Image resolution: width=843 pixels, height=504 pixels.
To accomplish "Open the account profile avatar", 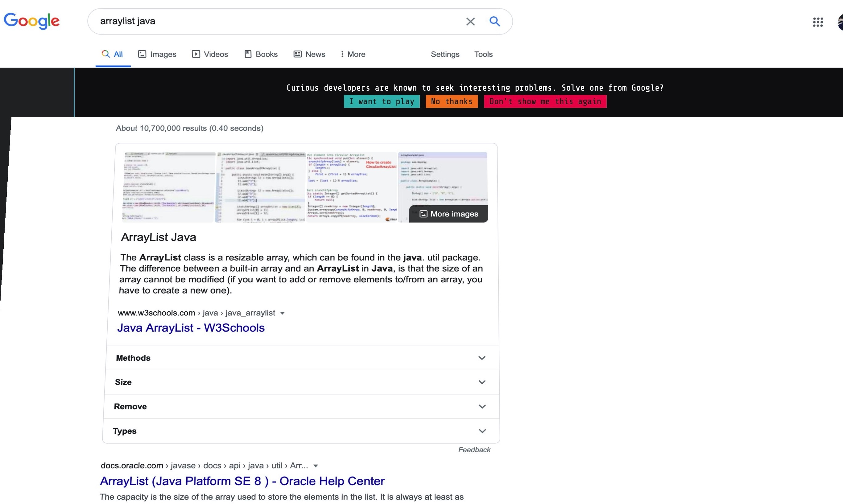I will tap(840, 23).
